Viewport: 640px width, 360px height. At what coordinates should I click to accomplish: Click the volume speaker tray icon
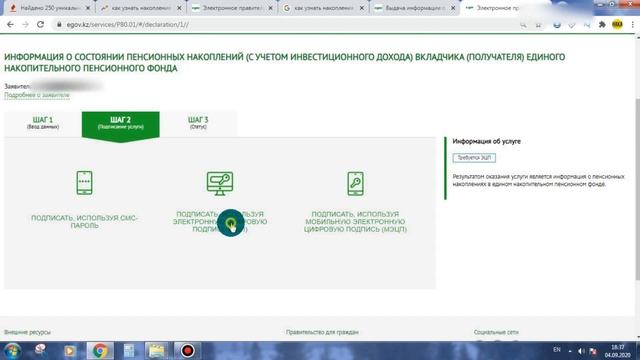pyautogui.click(x=581, y=351)
